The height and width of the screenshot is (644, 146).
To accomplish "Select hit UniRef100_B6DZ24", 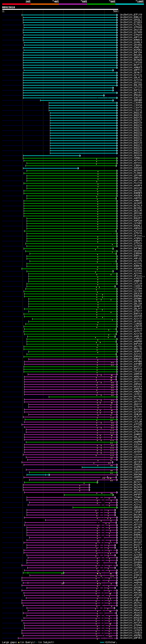I will pos(131,153).
